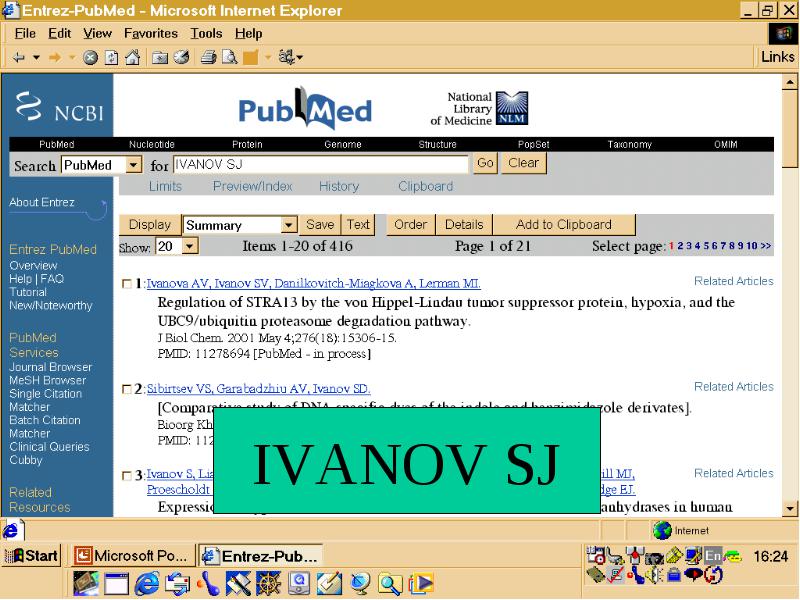
Task: Click the Add to Clipboard button
Action: point(564,225)
